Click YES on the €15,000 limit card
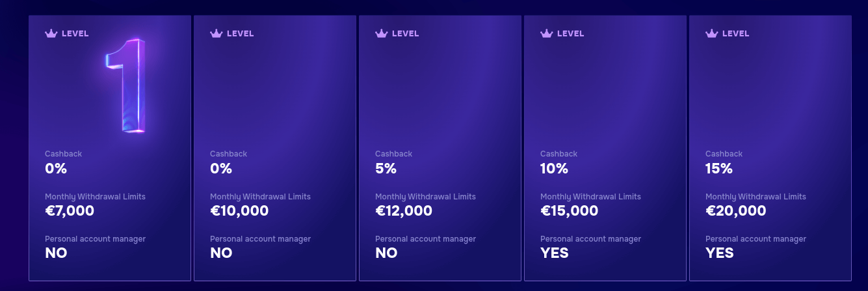Image resolution: width=868 pixels, height=291 pixels. pos(554,253)
